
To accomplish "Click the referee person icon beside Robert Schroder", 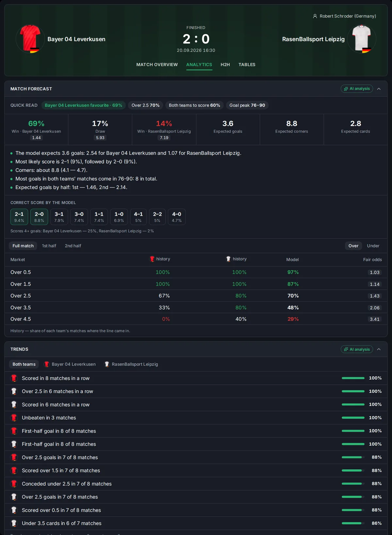I will (x=315, y=16).
